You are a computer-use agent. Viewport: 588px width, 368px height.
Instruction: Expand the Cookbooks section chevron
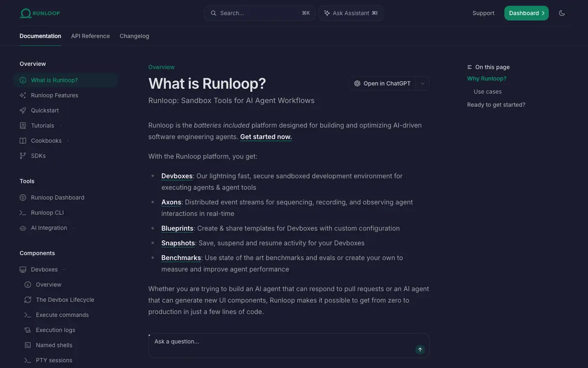point(68,141)
